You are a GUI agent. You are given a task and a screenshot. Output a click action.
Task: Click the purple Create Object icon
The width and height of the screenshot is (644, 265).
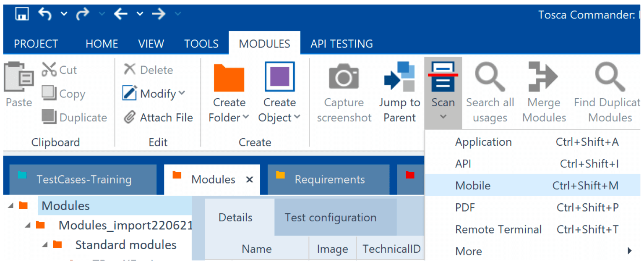point(279,76)
